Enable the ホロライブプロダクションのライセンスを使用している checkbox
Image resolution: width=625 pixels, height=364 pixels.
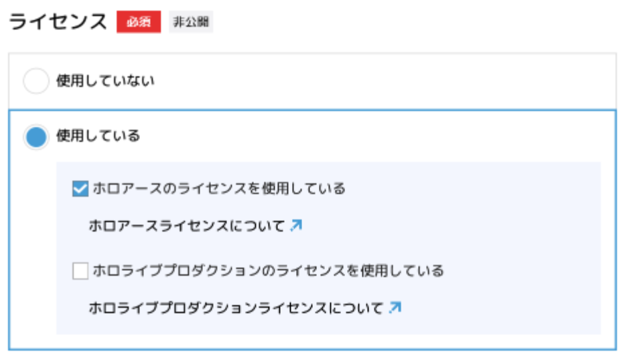[x=80, y=271]
